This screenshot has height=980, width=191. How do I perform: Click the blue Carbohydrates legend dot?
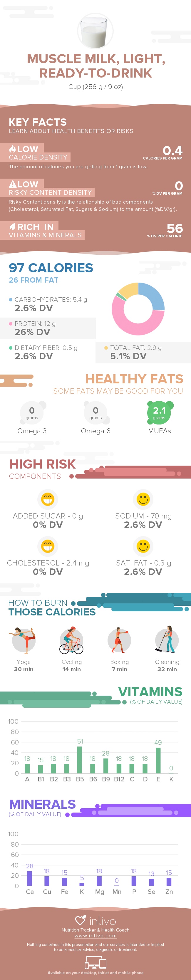(x=11, y=299)
